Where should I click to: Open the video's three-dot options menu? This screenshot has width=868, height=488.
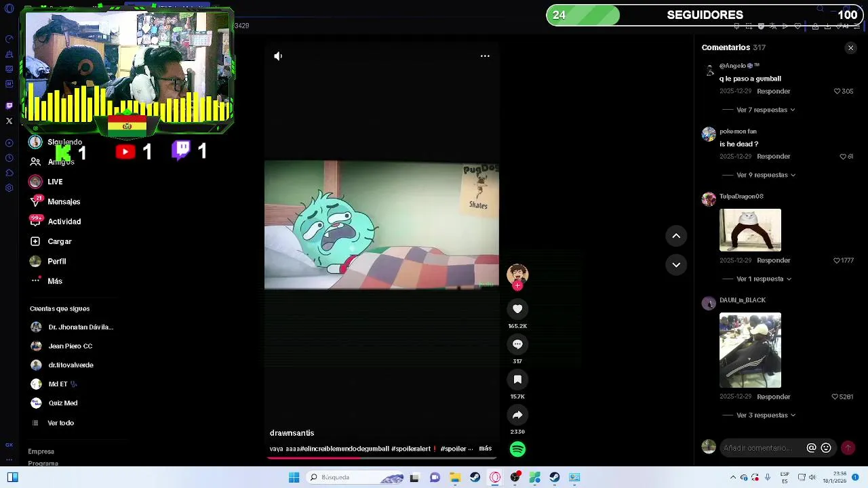coord(485,56)
